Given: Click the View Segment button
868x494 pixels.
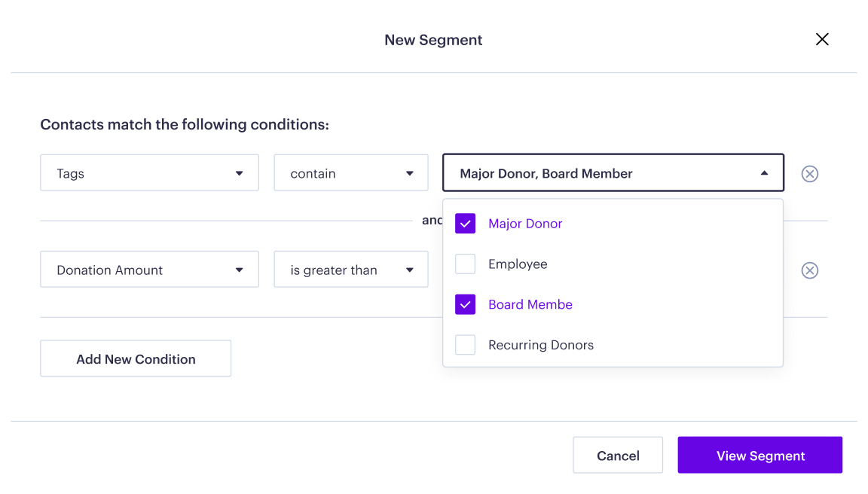Looking at the screenshot, I should 759,456.
